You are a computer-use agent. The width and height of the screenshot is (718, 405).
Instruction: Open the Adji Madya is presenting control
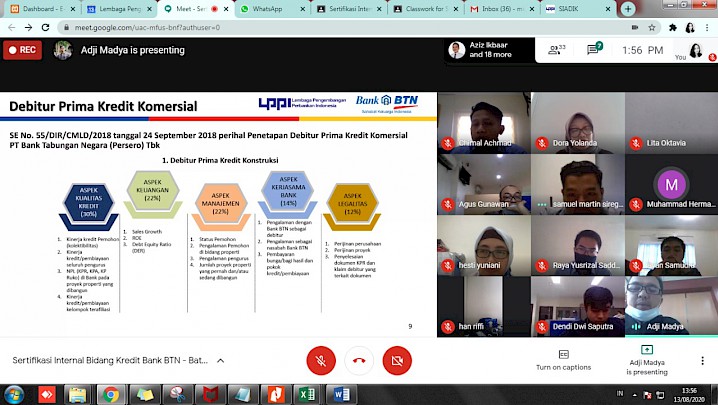click(647, 360)
